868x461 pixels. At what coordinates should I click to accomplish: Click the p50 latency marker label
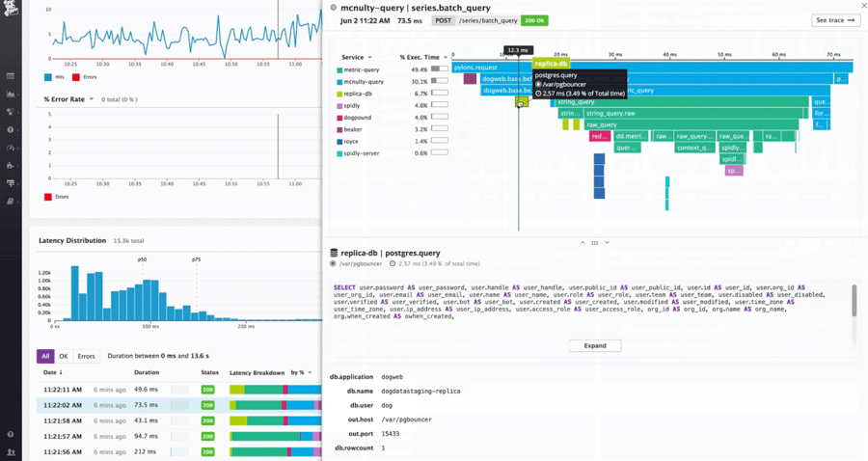(x=143, y=259)
